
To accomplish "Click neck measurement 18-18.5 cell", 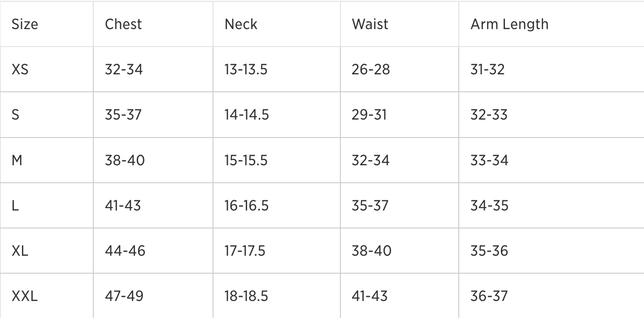I will [246, 296].
